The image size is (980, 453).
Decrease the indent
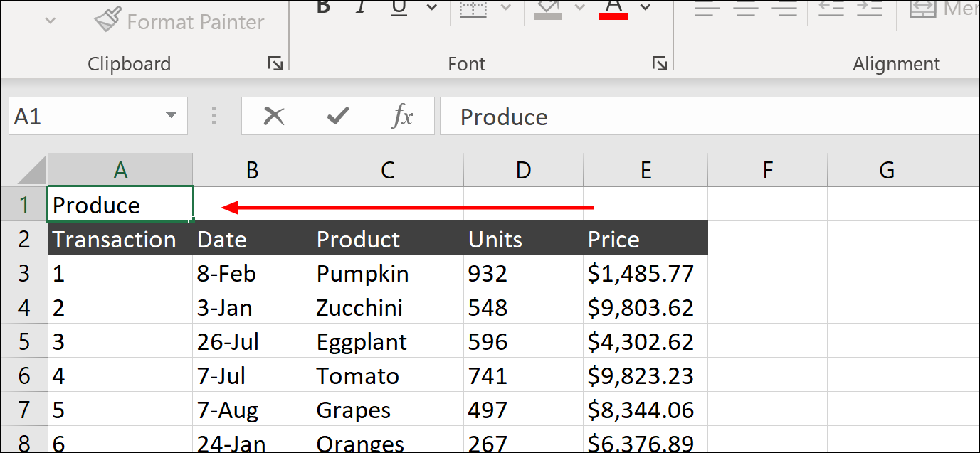pyautogui.click(x=830, y=9)
